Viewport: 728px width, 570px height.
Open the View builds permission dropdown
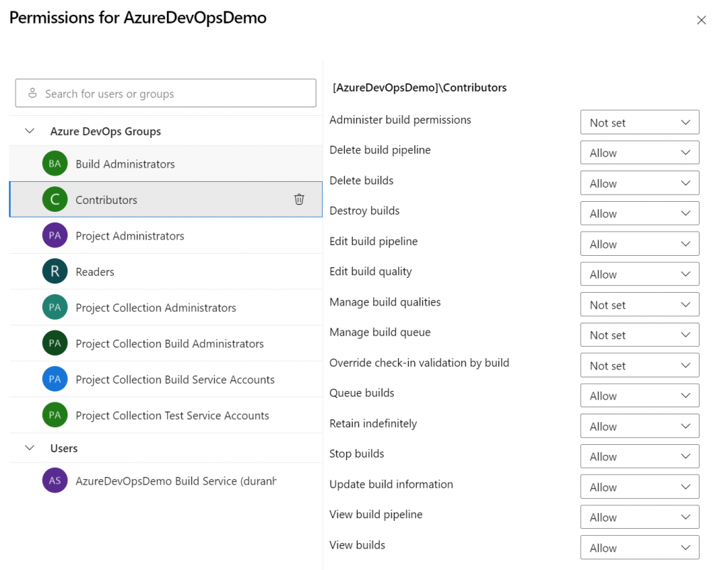coord(639,548)
